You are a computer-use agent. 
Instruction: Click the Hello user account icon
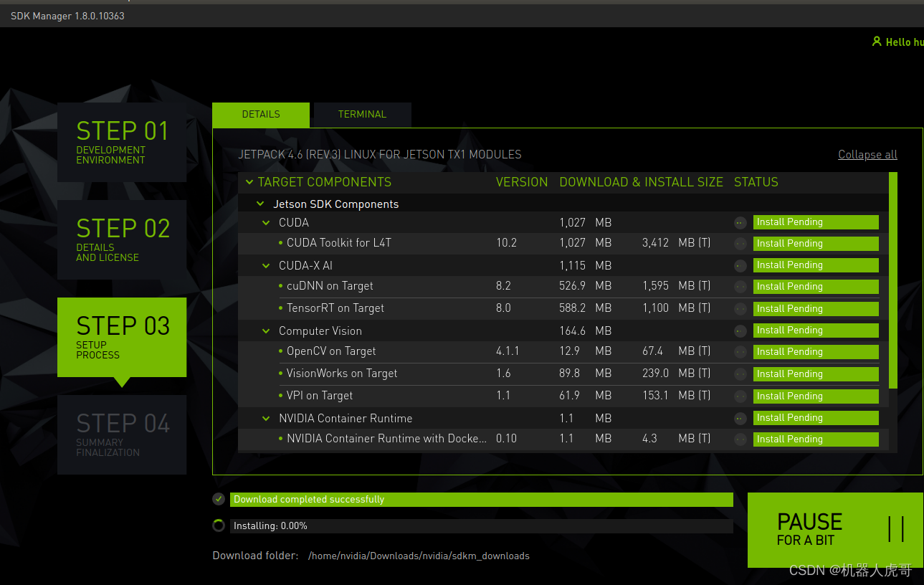tap(877, 42)
